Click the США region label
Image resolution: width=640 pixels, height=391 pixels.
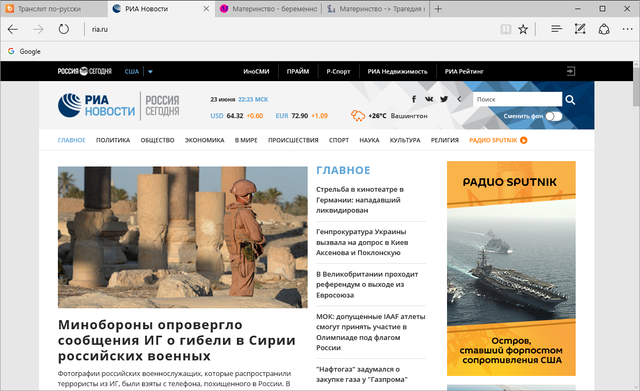(x=132, y=71)
